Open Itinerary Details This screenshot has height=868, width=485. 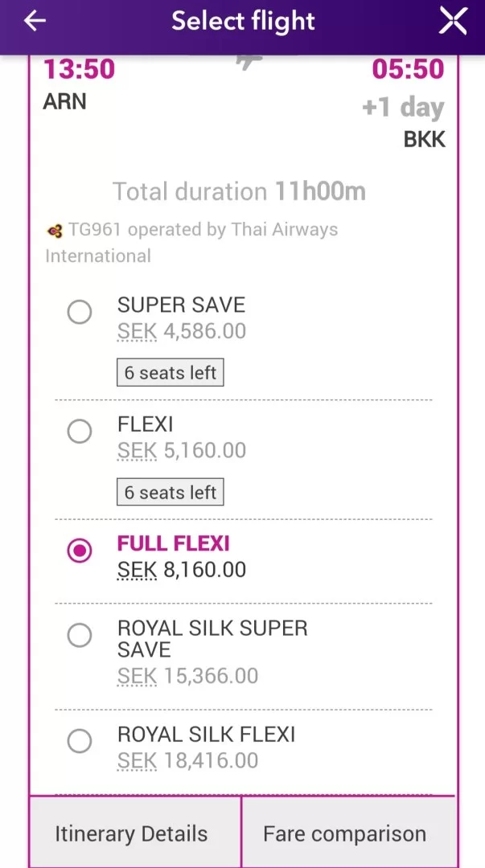coord(132,833)
